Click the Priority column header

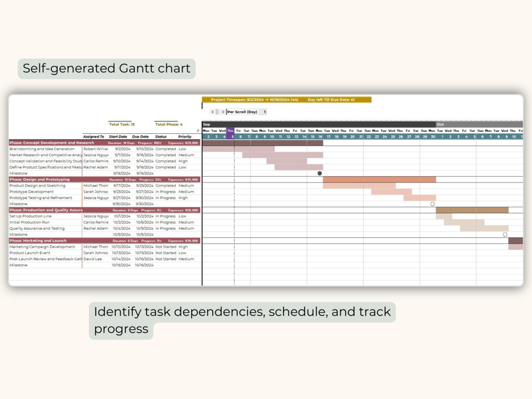(185, 137)
